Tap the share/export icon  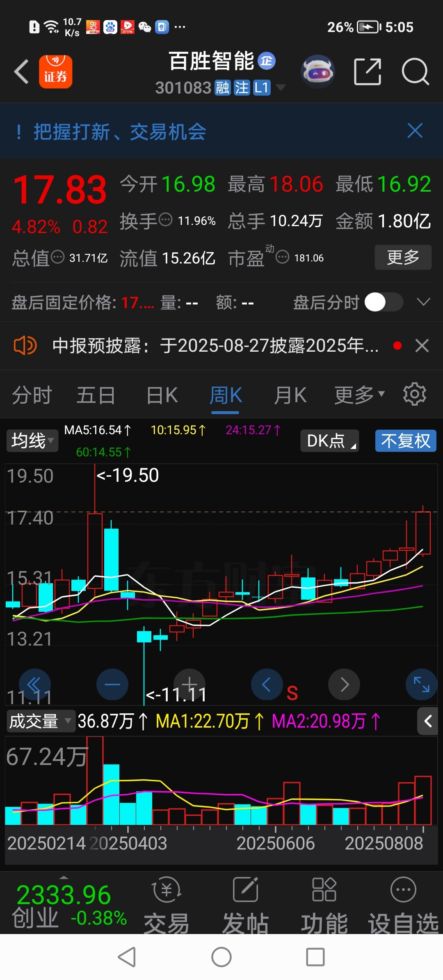click(x=368, y=72)
